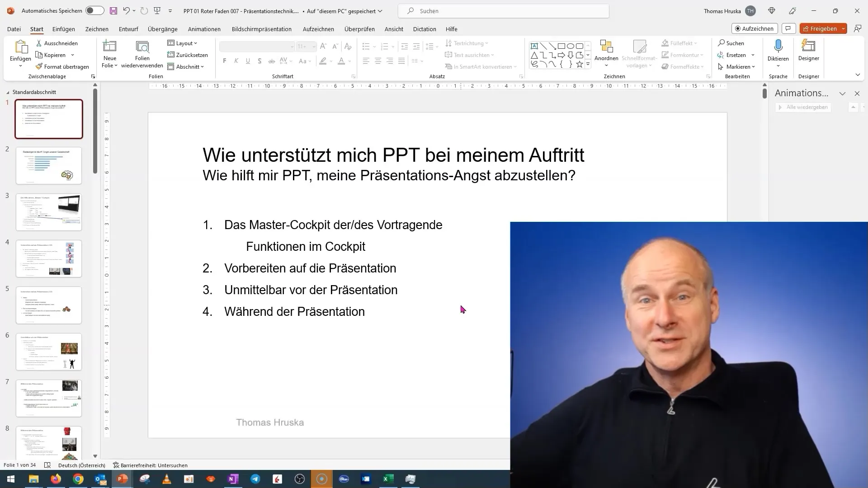This screenshot has width=868, height=488.
Task: Switch to Entwurf tab
Action: point(128,29)
